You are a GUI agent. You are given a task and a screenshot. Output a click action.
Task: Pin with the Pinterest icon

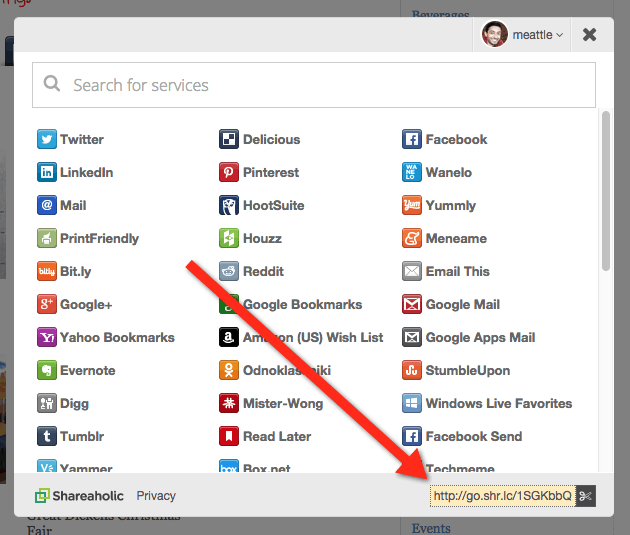pos(229,172)
